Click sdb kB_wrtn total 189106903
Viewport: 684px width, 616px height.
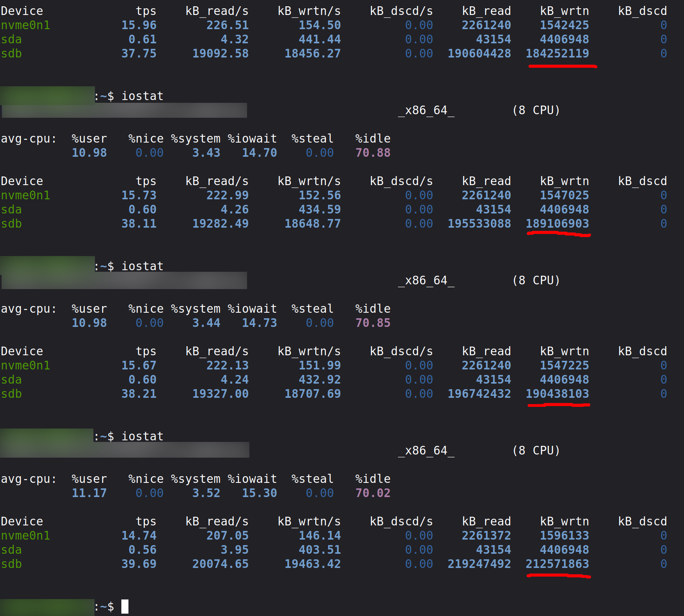tap(557, 224)
